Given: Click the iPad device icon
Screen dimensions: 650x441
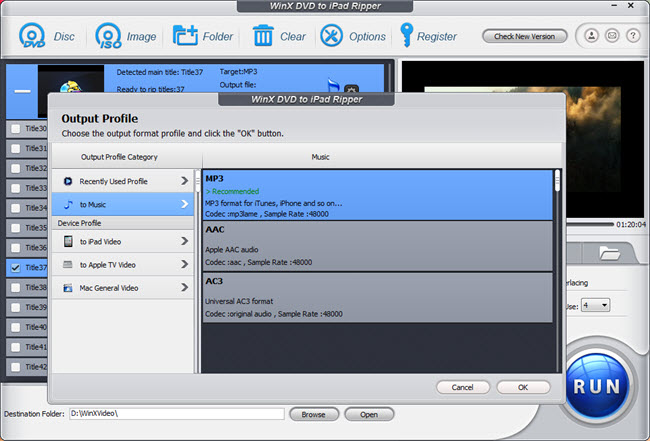Looking at the screenshot, I should click(x=68, y=241).
